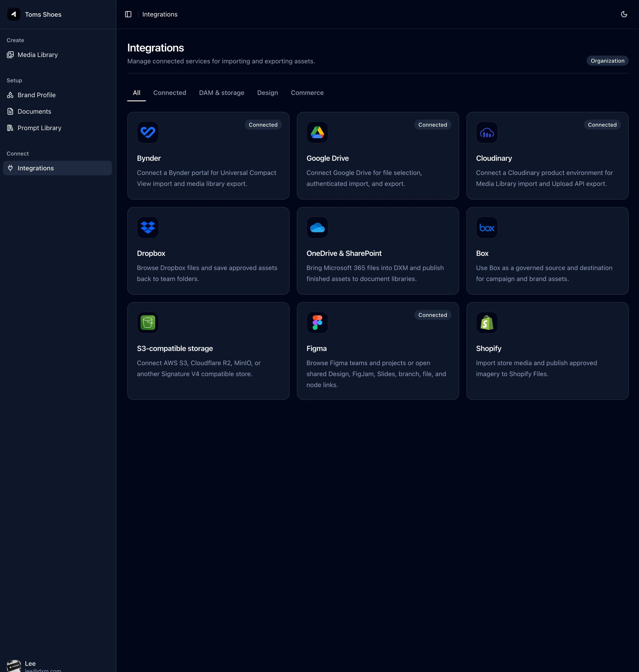
Task: Click the Integrations plug icon in sidebar
Action: [10, 168]
